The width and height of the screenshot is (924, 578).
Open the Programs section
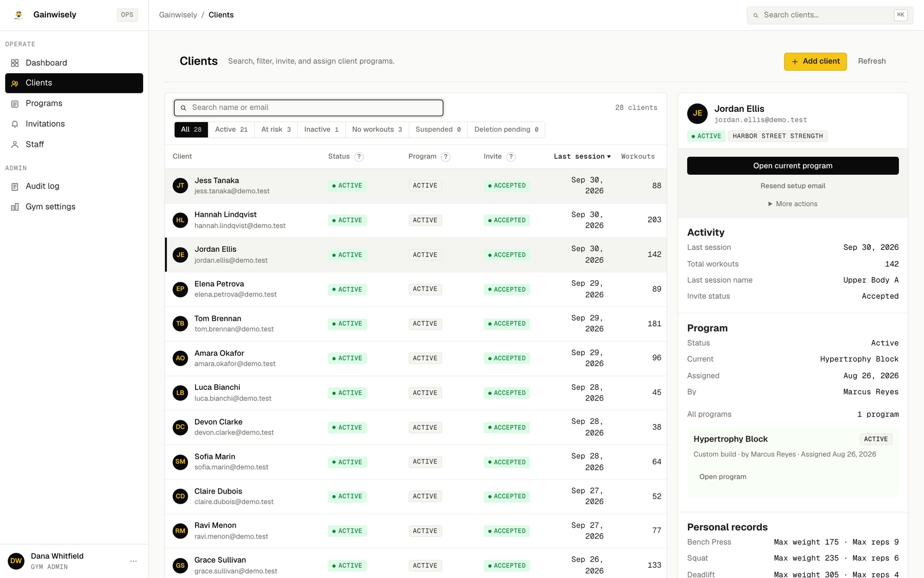click(x=74, y=103)
